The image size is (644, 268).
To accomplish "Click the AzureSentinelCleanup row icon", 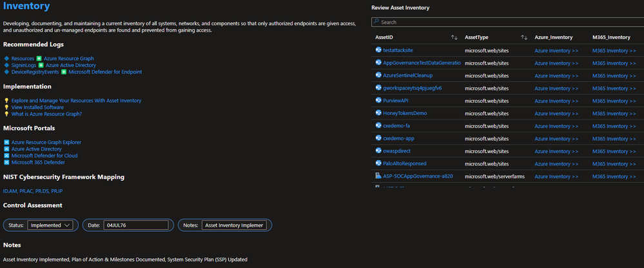I will [378, 76].
